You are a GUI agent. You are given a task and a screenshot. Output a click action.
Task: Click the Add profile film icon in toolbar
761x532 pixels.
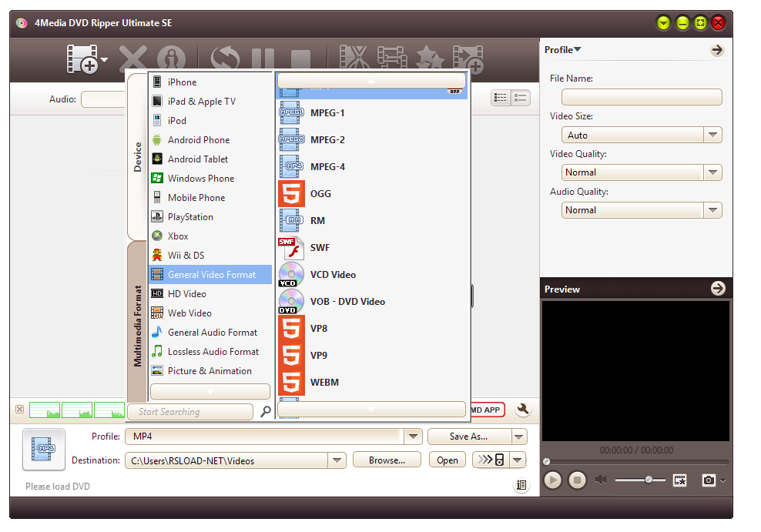(x=468, y=59)
